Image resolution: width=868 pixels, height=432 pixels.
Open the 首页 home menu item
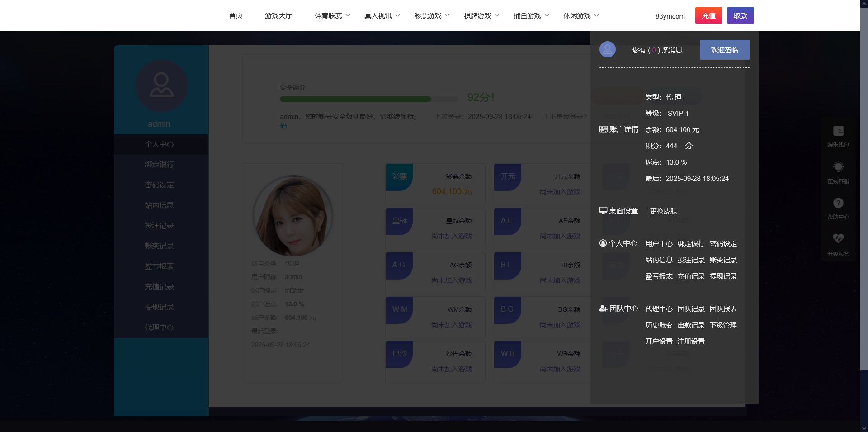pos(236,16)
